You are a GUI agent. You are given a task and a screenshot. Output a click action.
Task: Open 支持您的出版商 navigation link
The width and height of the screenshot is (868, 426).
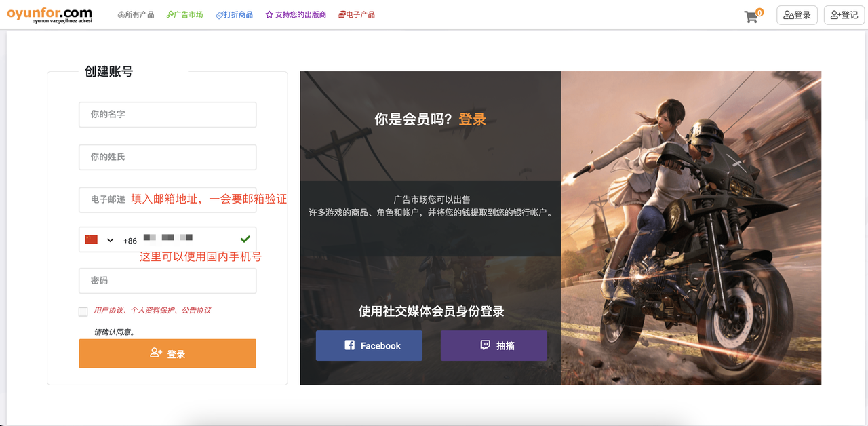tap(296, 15)
